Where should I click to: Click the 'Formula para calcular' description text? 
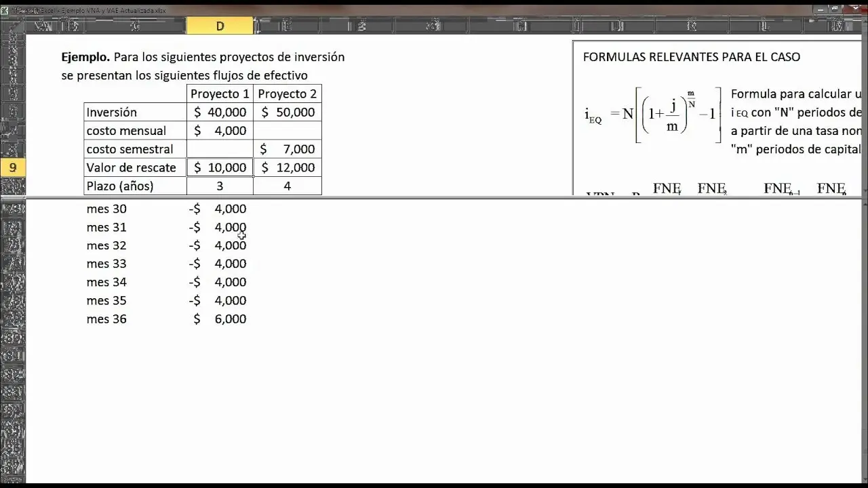(x=796, y=94)
